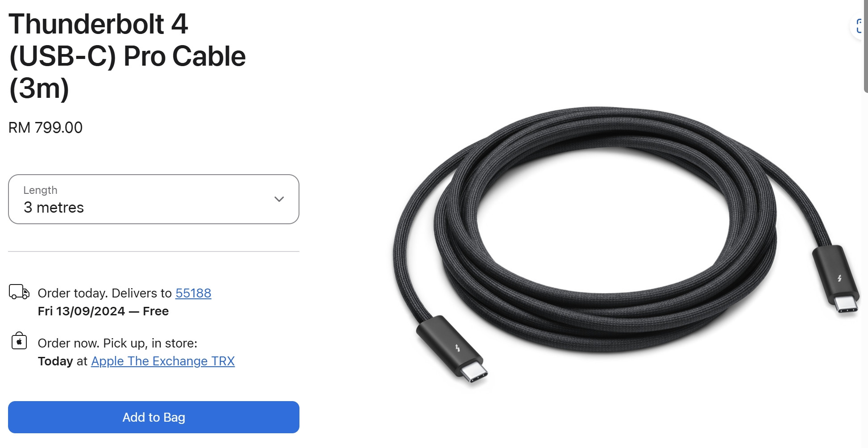Screen dimensions: 868x448
Task: Open the 55188 postcode link
Action: pos(193,293)
